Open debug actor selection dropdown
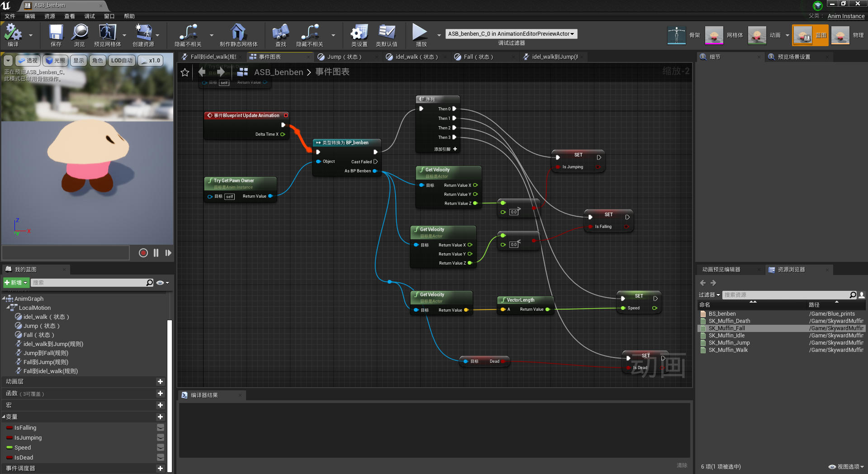 click(x=511, y=34)
